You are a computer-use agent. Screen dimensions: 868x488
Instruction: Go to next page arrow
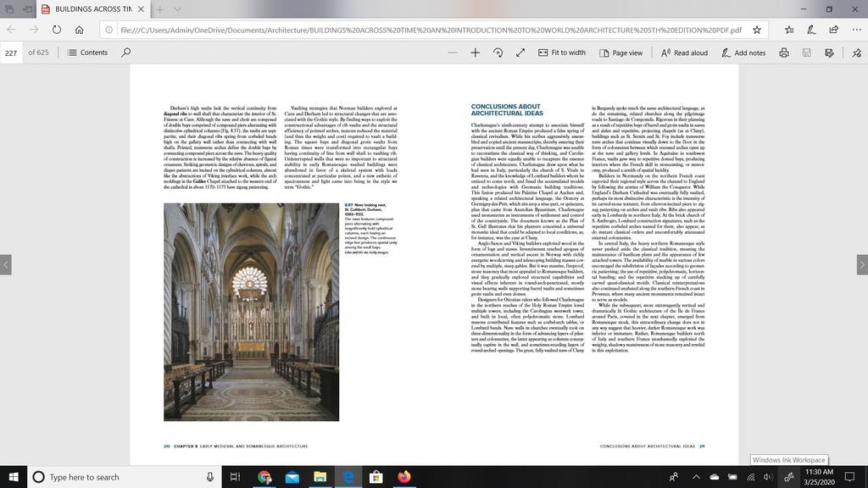coord(862,264)
